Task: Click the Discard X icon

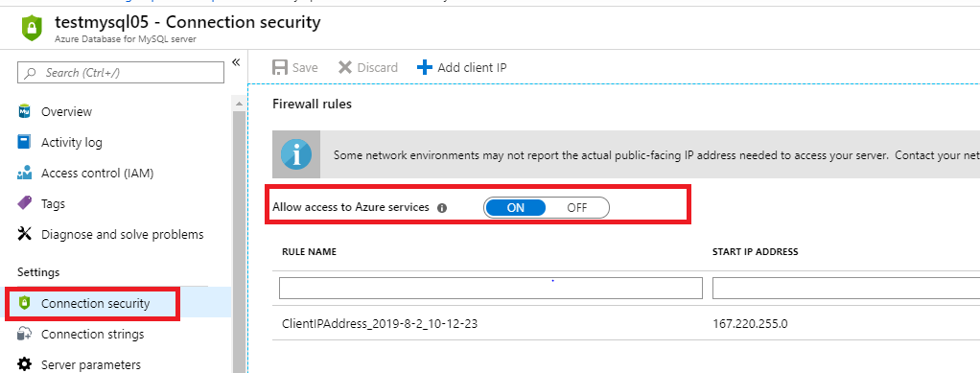Action: [345, 67]
